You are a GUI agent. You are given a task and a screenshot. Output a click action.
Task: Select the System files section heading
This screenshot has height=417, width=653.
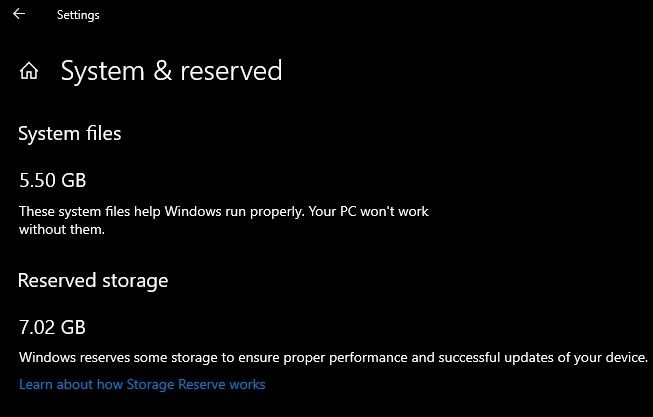click(70, 133)
